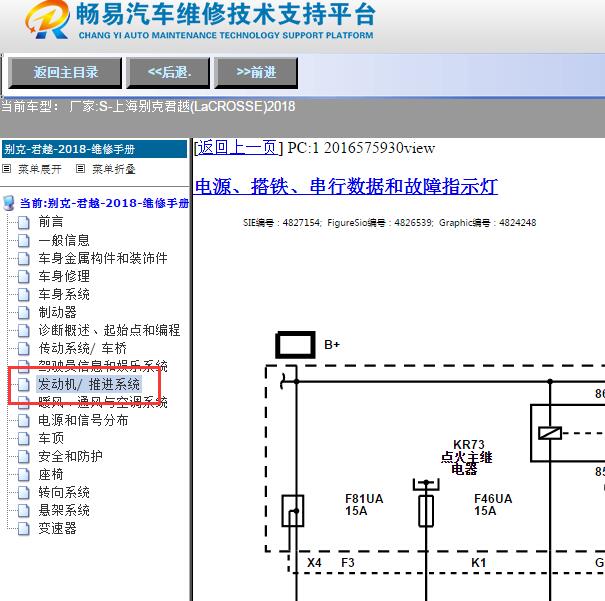Click the KR73 点火主继电器 relay label

click(x=466, y=457)
